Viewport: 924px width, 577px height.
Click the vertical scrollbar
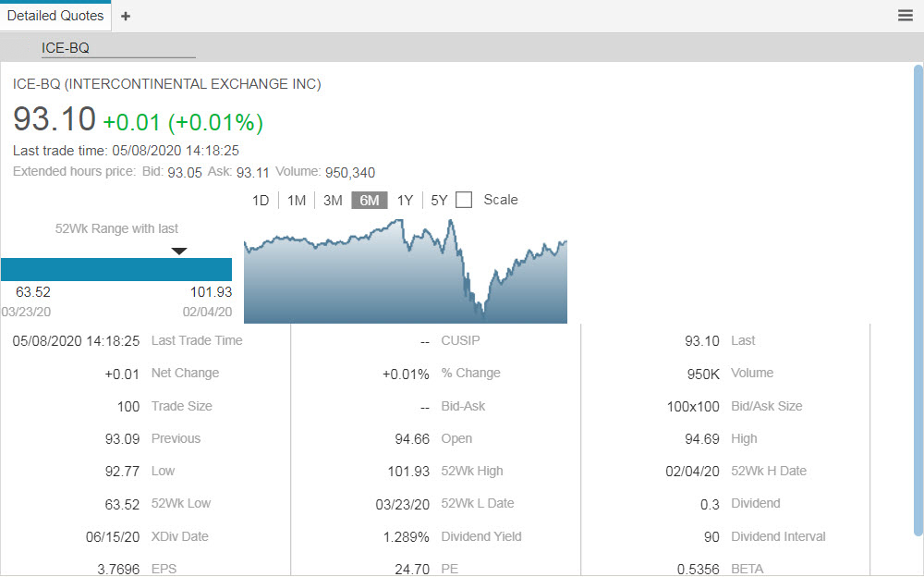(x=918, y=296)
